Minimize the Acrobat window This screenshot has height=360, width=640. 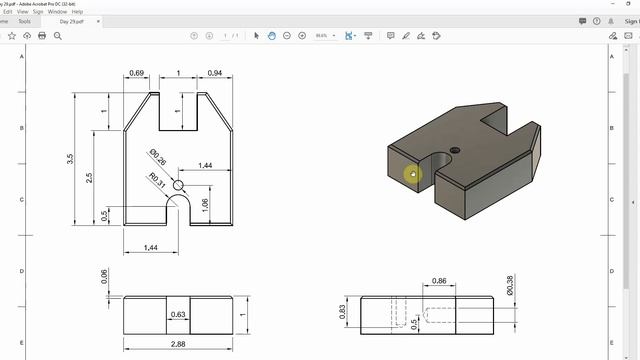point(613,4)
